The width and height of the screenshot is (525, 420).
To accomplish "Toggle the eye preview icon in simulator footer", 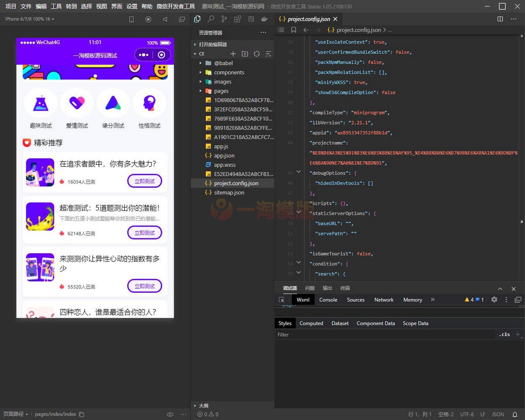I will (x=170, y=414).
